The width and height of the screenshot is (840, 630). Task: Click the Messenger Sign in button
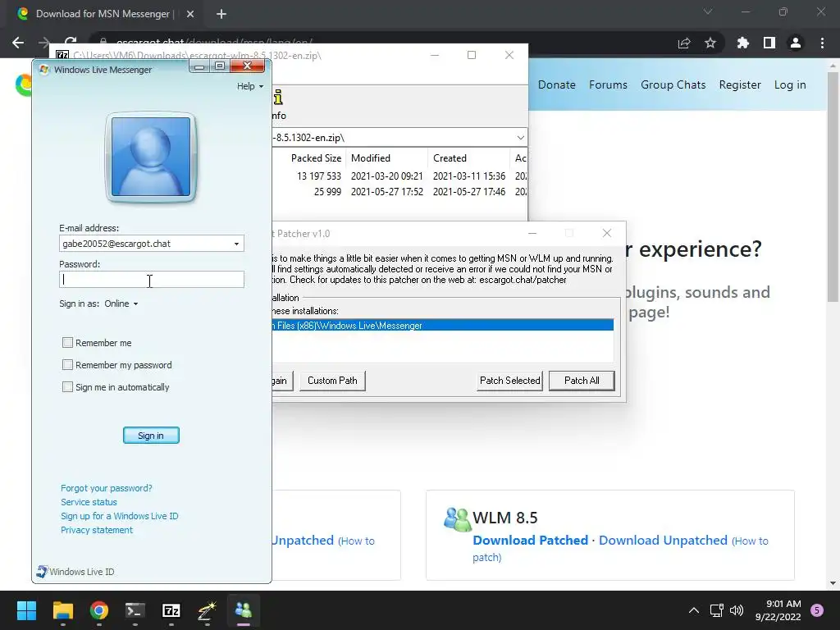pos(151,436)
